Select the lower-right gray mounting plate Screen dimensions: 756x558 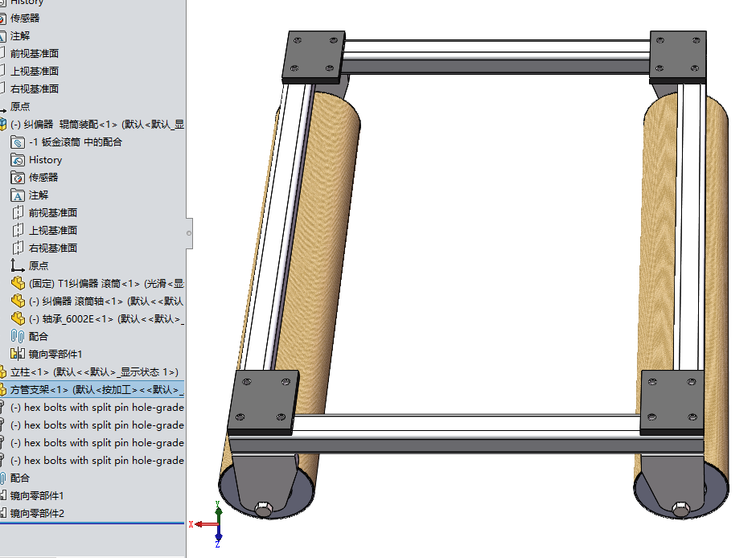pyautogui.click(x=672, y=402)
